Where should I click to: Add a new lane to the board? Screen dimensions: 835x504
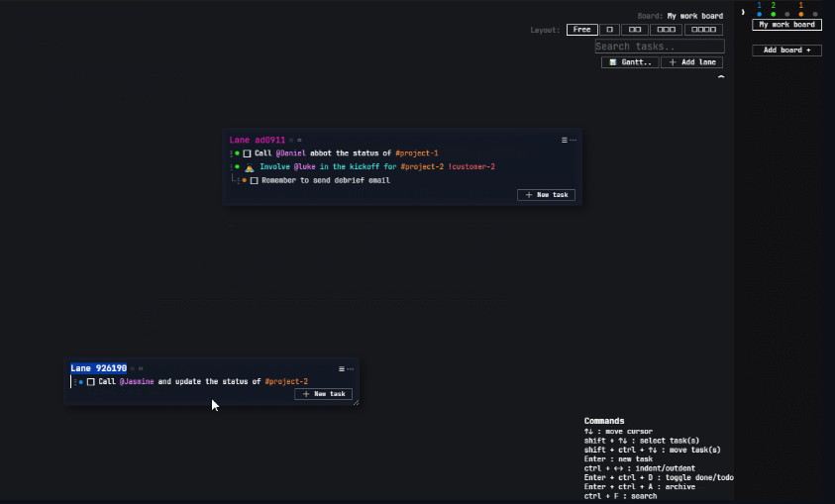(692, 61)
